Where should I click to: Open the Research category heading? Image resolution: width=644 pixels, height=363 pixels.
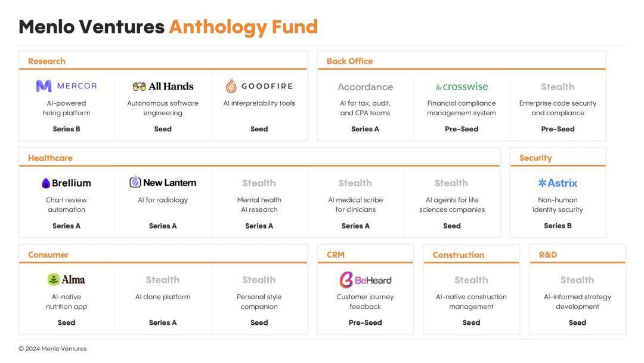[47, 61]
